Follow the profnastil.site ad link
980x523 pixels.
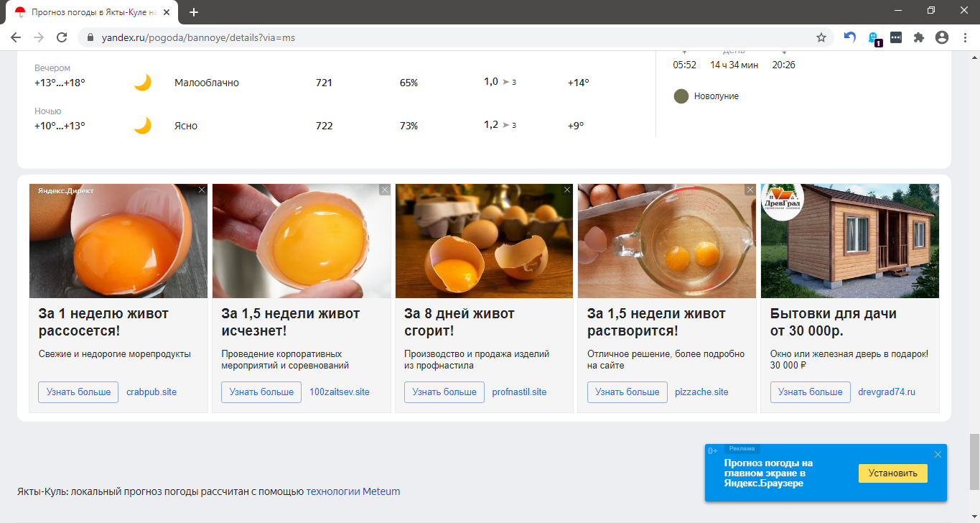(519, 392)
